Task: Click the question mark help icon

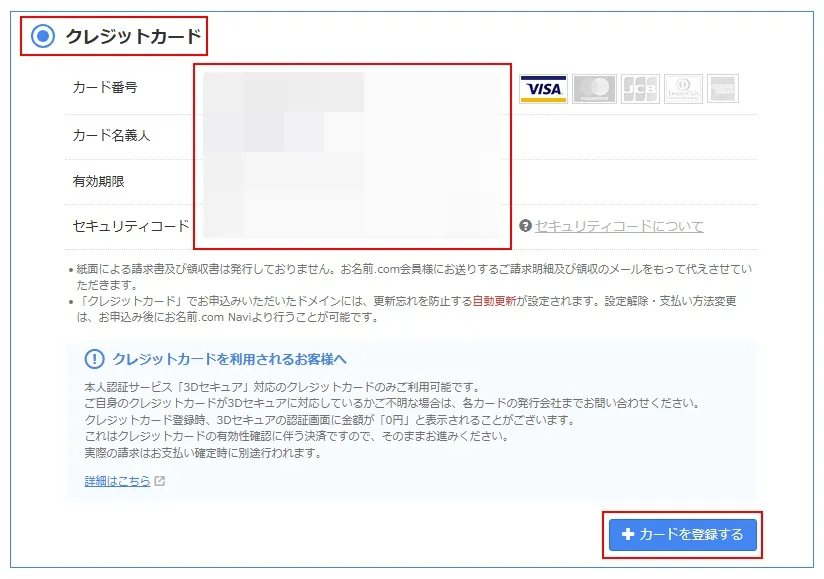Action: [525, 226]
